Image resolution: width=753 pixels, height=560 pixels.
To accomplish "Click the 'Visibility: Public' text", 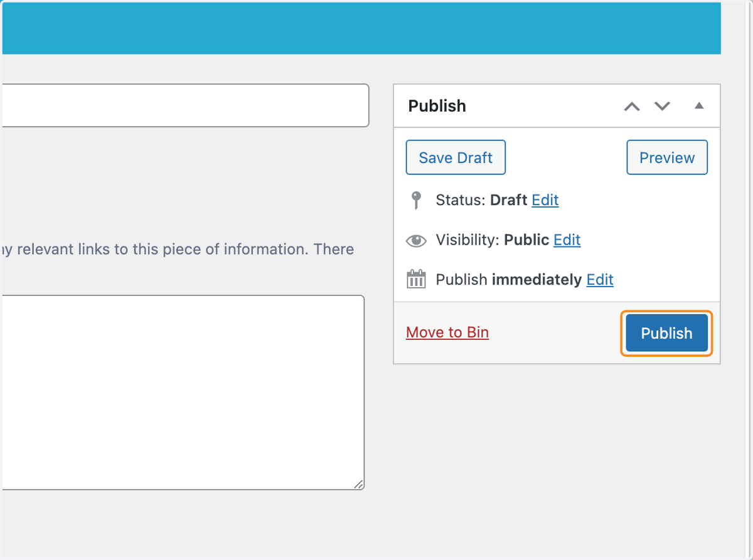I will tap(493, 240).
